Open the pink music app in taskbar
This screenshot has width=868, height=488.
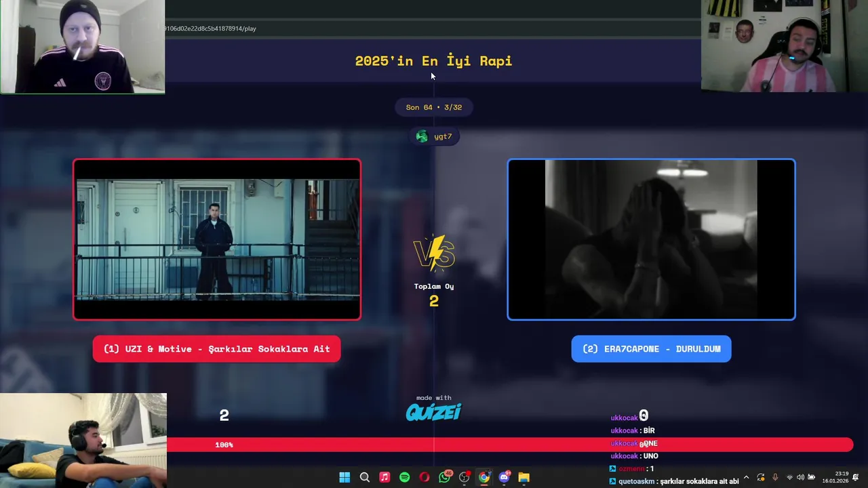(x=384, y=477)
